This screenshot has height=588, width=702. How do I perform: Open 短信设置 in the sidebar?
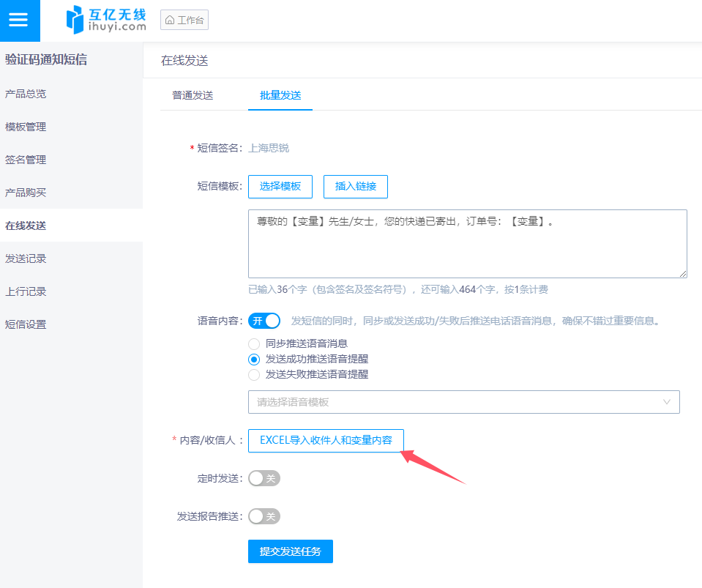26,324
